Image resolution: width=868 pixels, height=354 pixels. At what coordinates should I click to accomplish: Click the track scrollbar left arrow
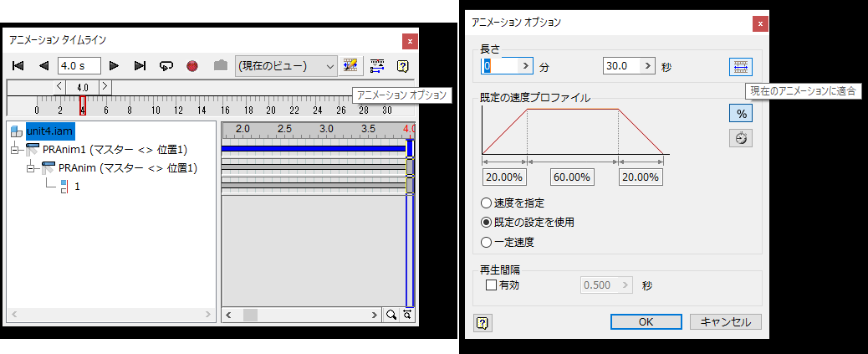click(x=228, y=315)
